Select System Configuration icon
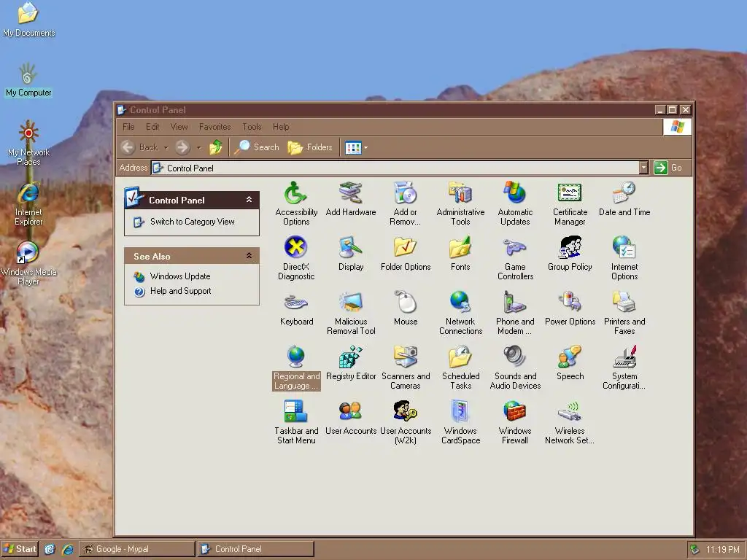The width and height of the screenshot is (747, 560). [x=624, y=367]
